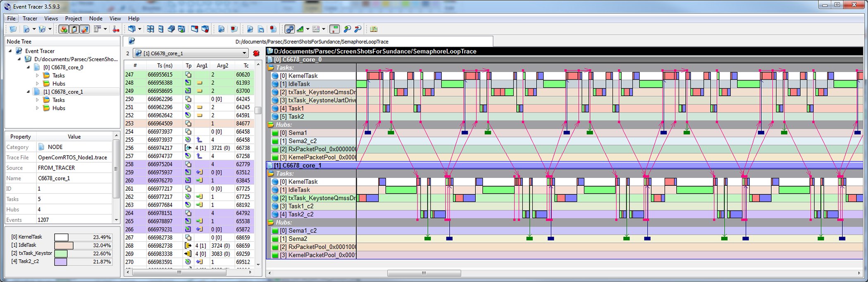Screen dimensions: 868x282
Task: Expand Tasks under [0] C6678_core_0 in tree
Action: (x=37, y=76)
